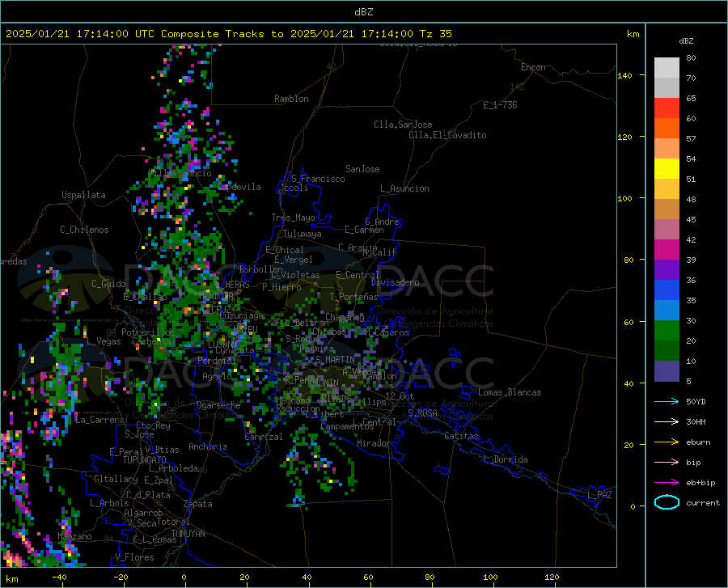Click the -40 km horizontal axis tick
The image size is (728, 588).
point(58,577)
